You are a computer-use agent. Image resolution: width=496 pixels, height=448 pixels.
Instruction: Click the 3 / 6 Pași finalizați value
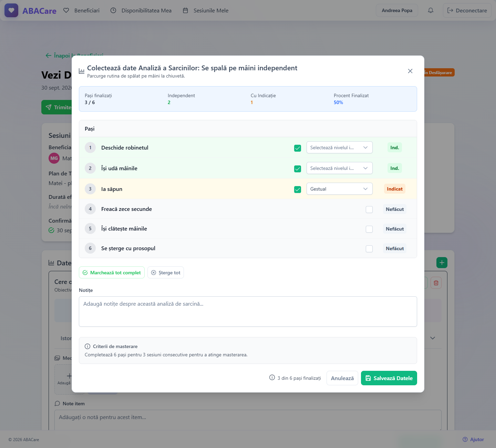(x=90, y=102)
